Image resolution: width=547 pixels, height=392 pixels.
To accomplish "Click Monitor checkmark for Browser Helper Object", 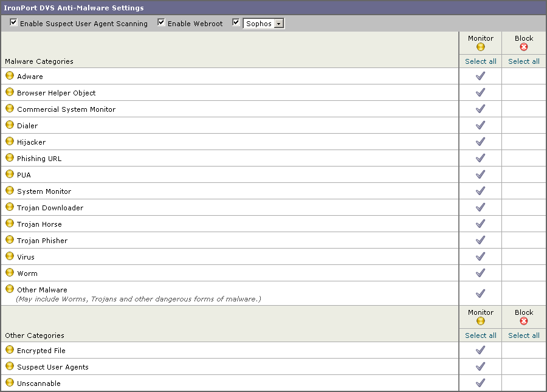I will tap(481, 92).
